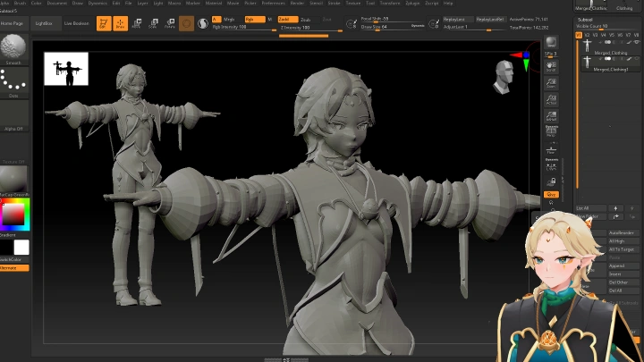The image size is (644, 362).
Task: Click the Scroll canvas icon
Action: tap(551, 66)
